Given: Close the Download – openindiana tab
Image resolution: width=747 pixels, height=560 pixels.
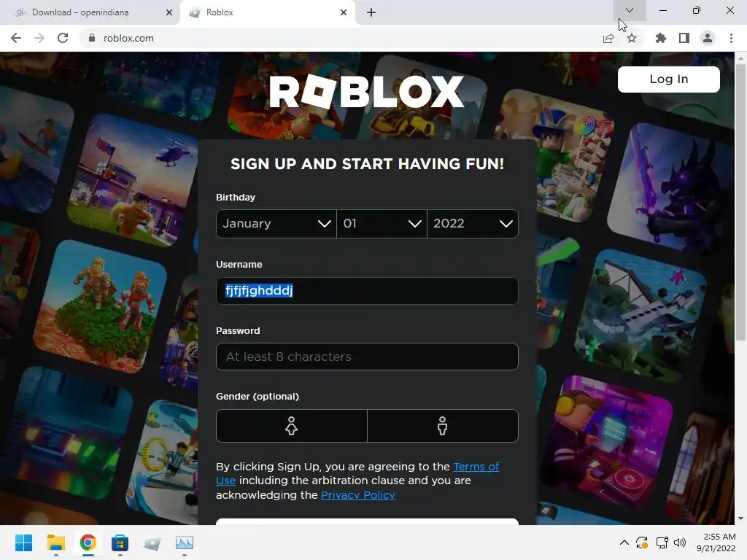Looking at the screenshot, I should pyautogui.click(x=169, y=12).
